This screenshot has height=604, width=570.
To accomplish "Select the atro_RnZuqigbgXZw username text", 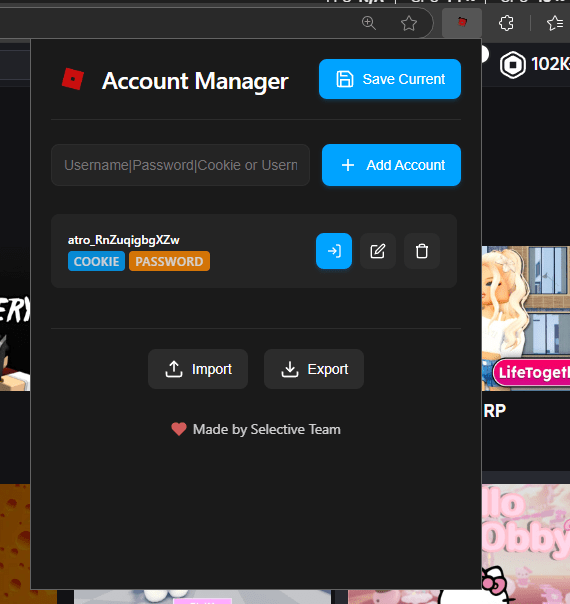I will point(124,240).
